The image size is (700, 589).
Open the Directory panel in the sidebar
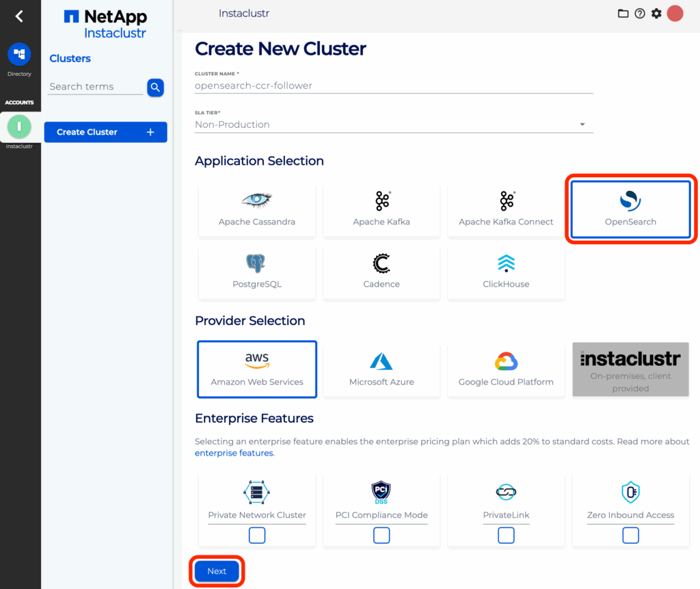(20, 55)
